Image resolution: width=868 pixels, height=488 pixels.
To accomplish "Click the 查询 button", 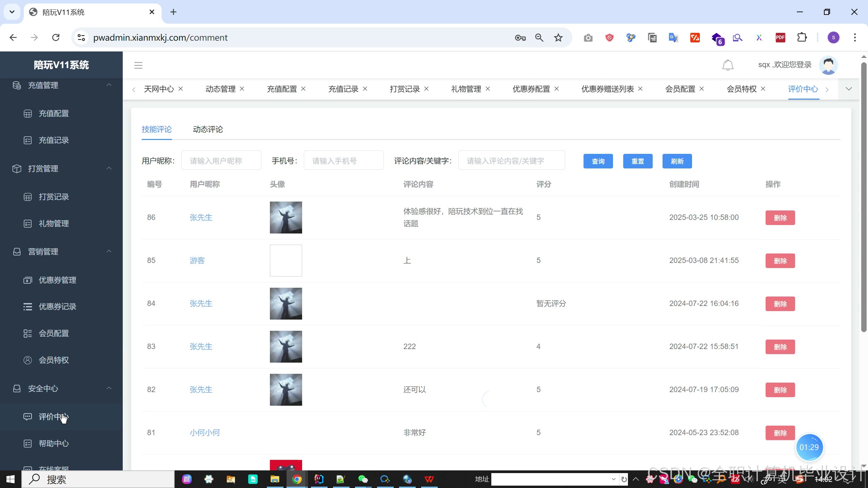I will [598, 161].
